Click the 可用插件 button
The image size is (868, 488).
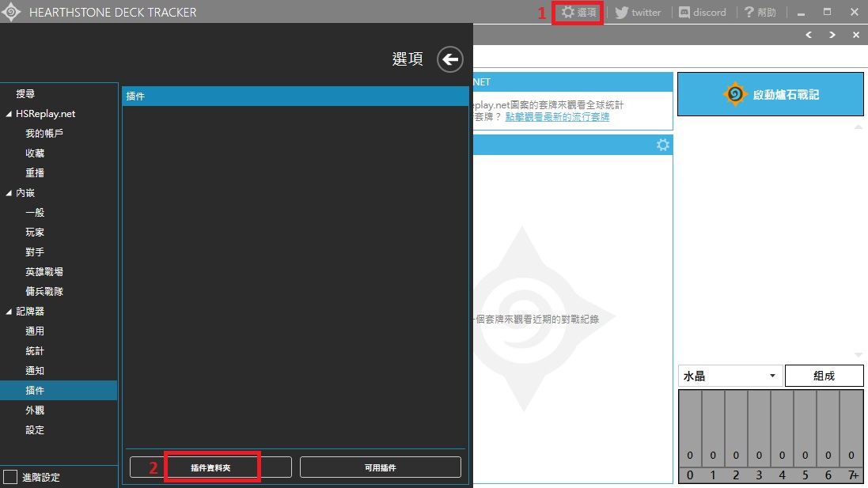(x=380, y=467)
